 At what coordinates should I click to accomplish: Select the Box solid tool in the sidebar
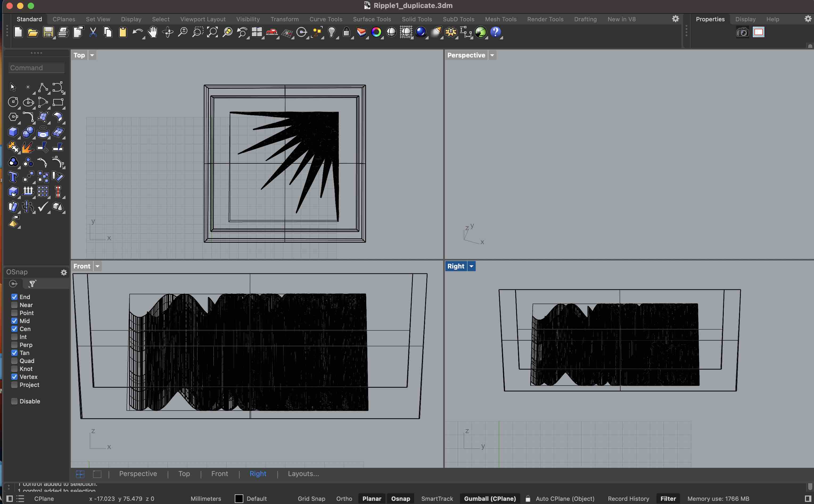click(x=13, y=132)
